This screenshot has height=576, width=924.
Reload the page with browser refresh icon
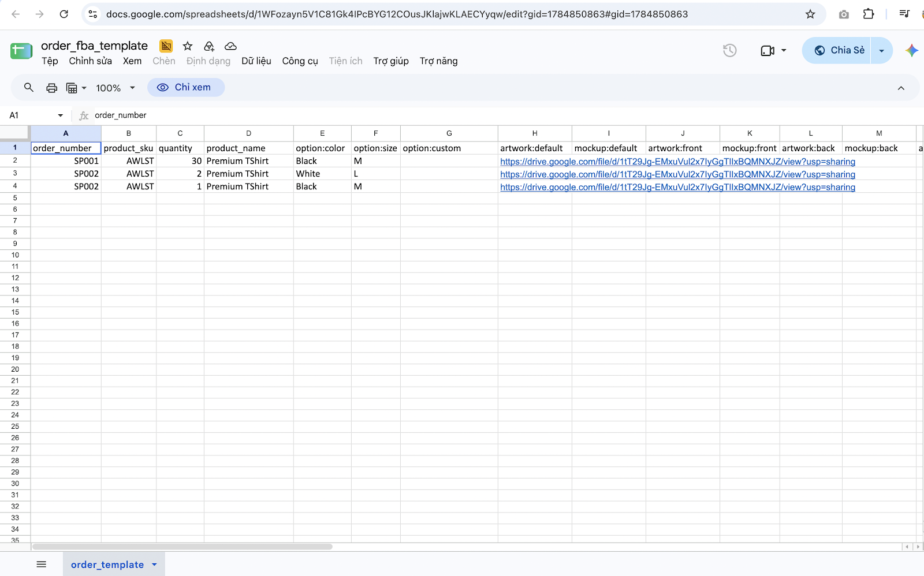(x=64, y=14)
